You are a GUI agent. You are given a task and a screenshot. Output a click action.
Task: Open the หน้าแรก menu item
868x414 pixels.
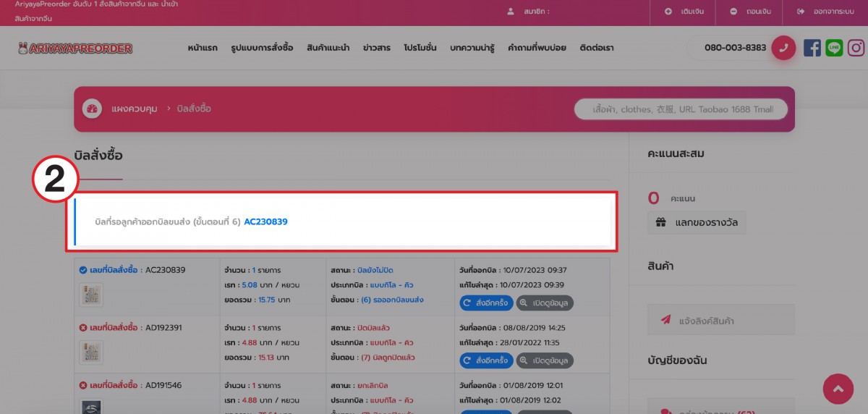click(203, 48)
